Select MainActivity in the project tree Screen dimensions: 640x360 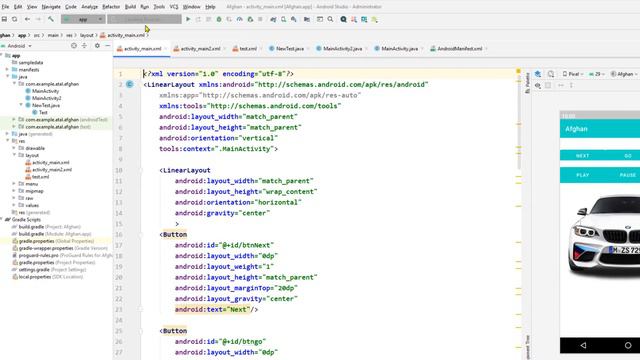[45, 91]
